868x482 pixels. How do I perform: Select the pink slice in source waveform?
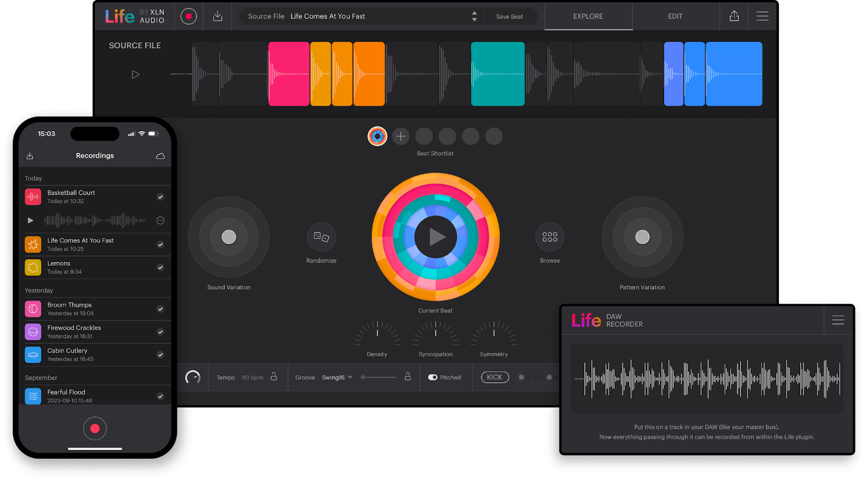[289, 74]
